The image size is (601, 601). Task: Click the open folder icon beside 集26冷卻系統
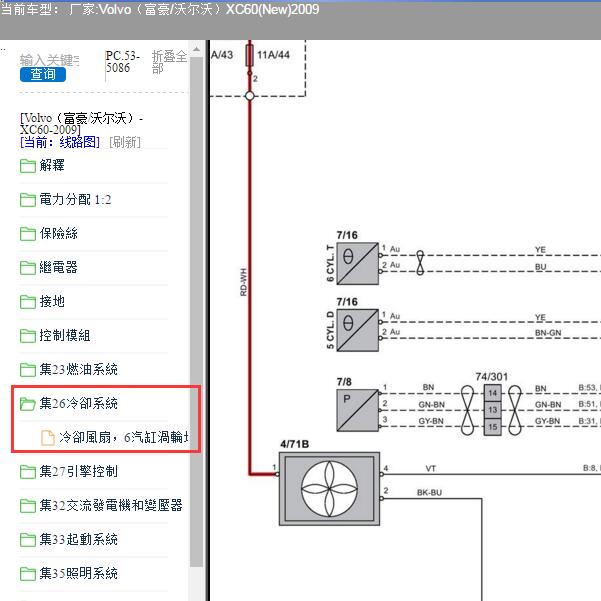pos(28,404)
